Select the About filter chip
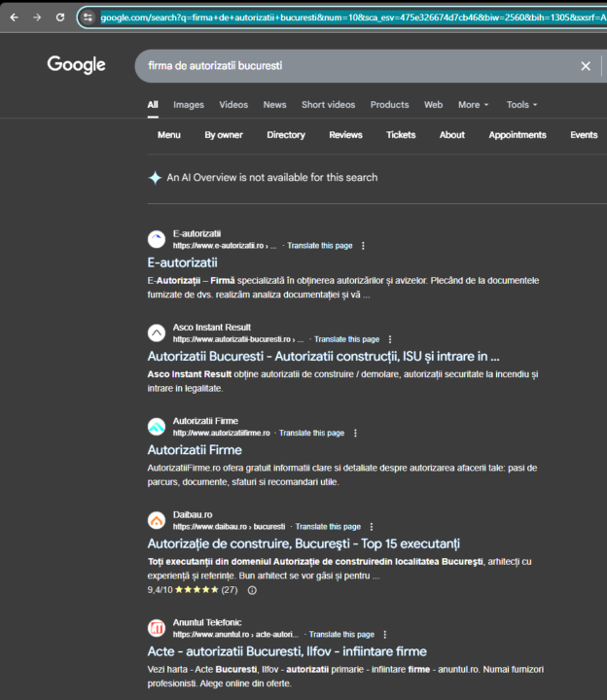 [452, 135]
